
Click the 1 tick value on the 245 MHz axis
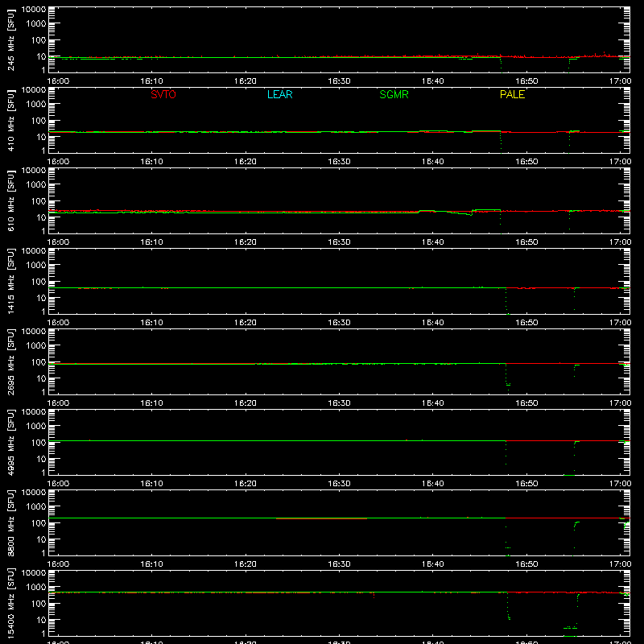click(x=43, y=70)
